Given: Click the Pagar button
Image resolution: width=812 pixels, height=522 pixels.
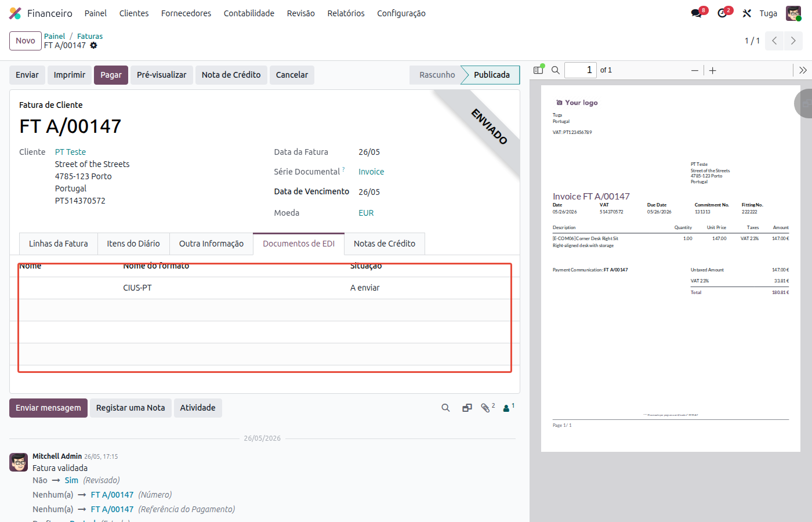Looking at the screenshot, I should (x=111, y=75).
